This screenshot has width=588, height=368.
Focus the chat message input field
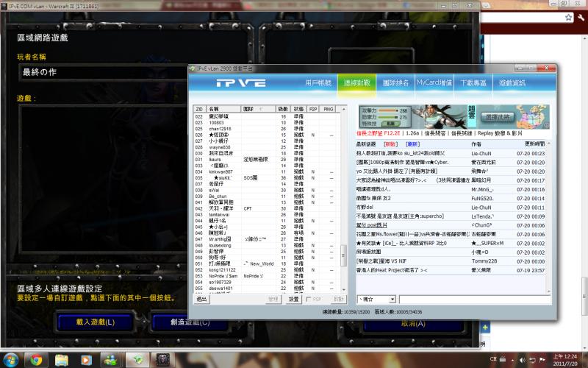point(475,300)
